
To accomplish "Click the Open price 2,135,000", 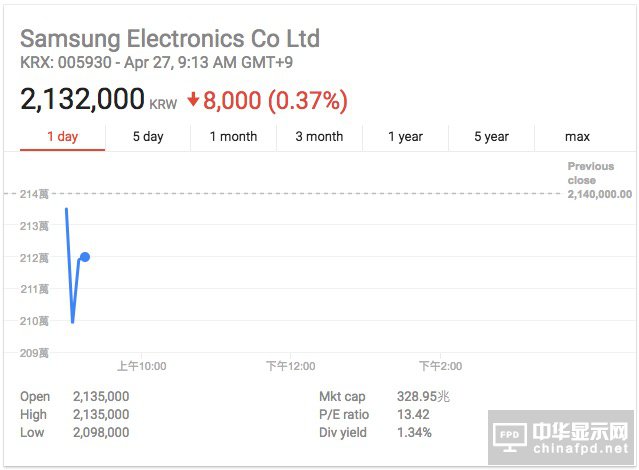I will (x=101, y=397).
